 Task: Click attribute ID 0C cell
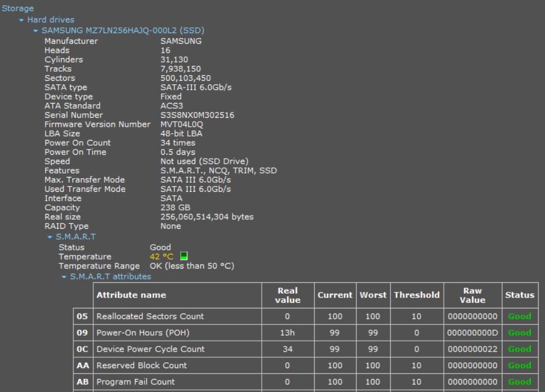click(x=82, y=349)
